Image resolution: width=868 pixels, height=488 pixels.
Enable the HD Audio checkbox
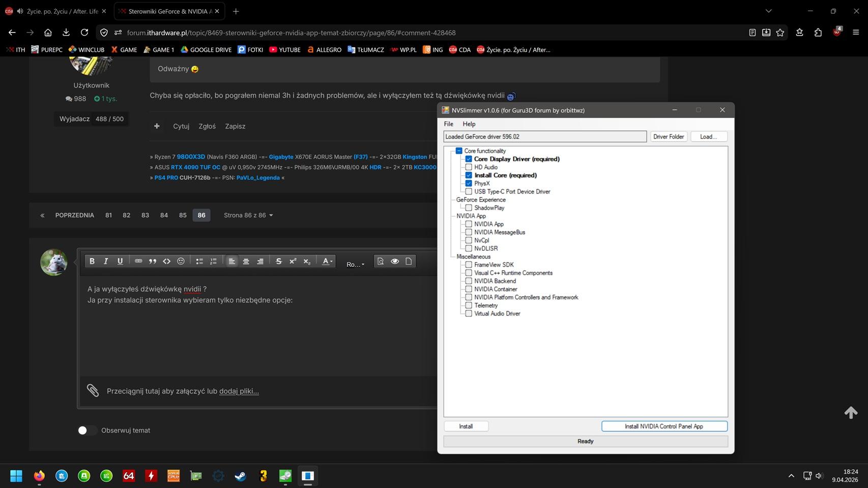point(469,167)
